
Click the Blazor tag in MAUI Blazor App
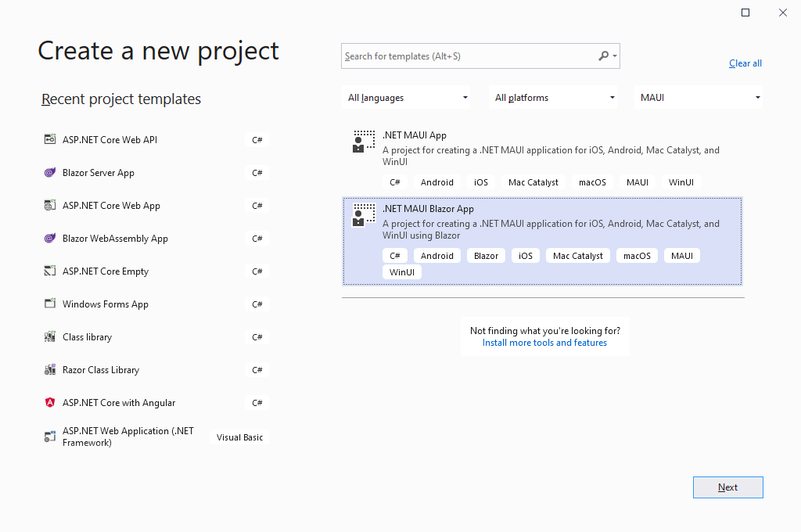tap(486, 256)
